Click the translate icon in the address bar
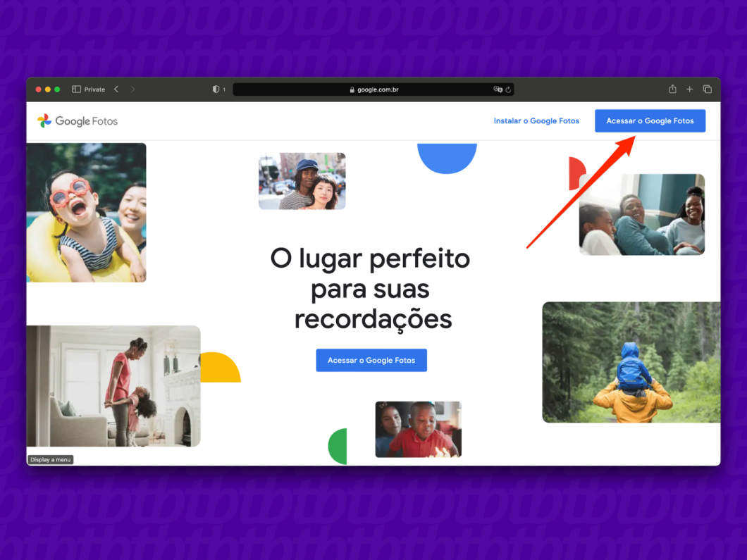747x560 pixels. [x=497, y=89]
